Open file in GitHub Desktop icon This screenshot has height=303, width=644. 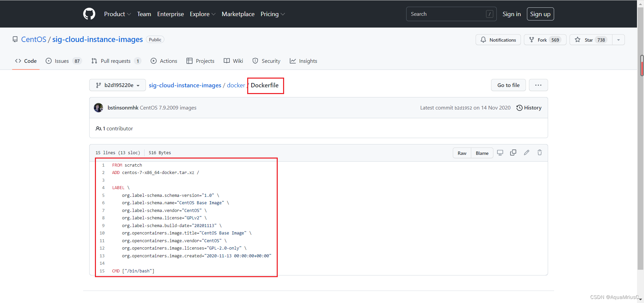point(500,153)
